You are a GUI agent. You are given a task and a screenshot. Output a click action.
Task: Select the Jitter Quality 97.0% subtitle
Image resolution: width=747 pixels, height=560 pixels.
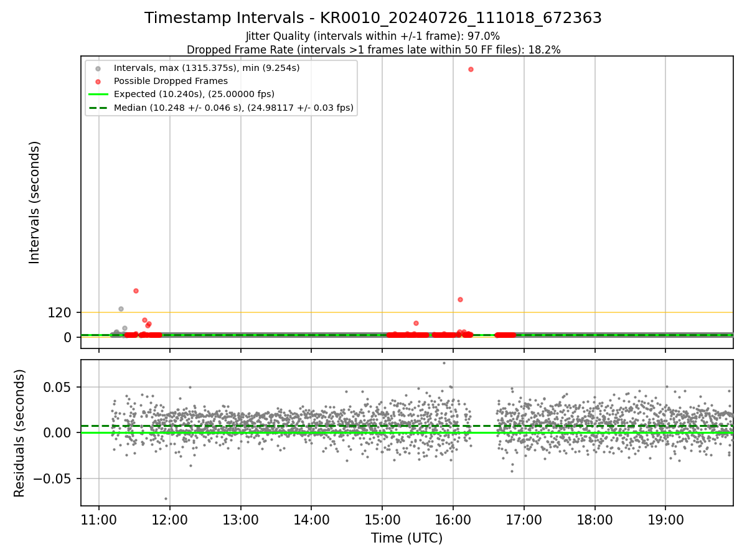click(373, 36)
